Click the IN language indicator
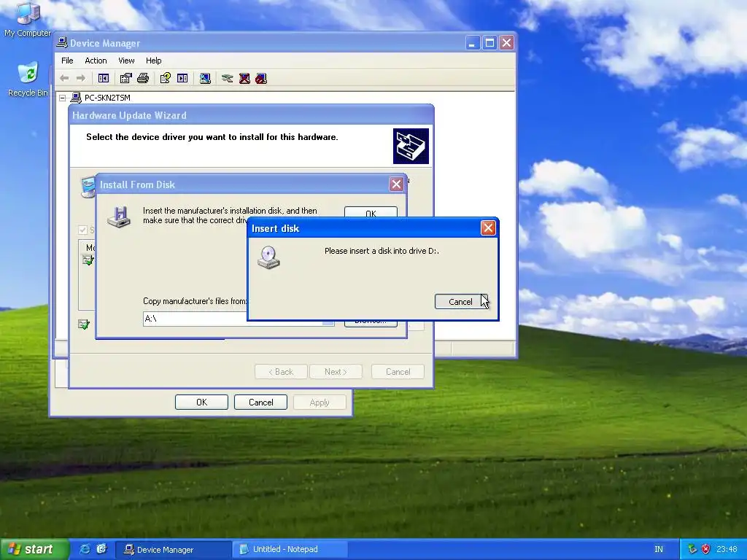The width and height of the screenshot is (747, 560). pos(659,549)
